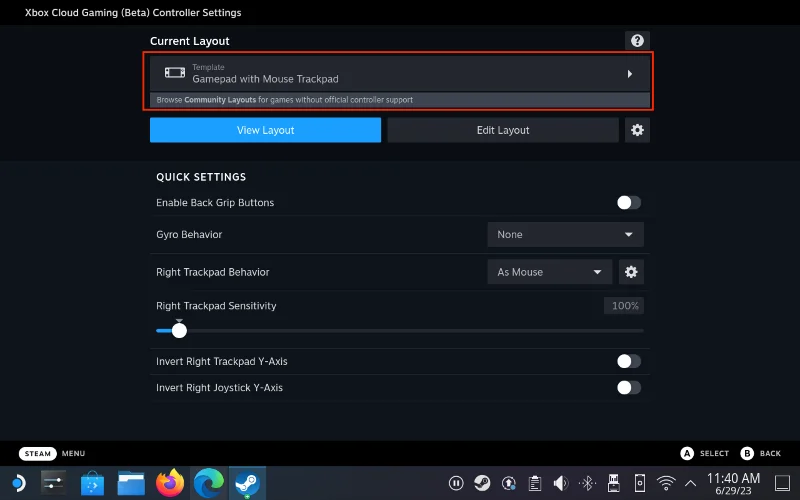800x500 pixels.
Task: Show hidden system tray icons arrow
Action: 690,483
